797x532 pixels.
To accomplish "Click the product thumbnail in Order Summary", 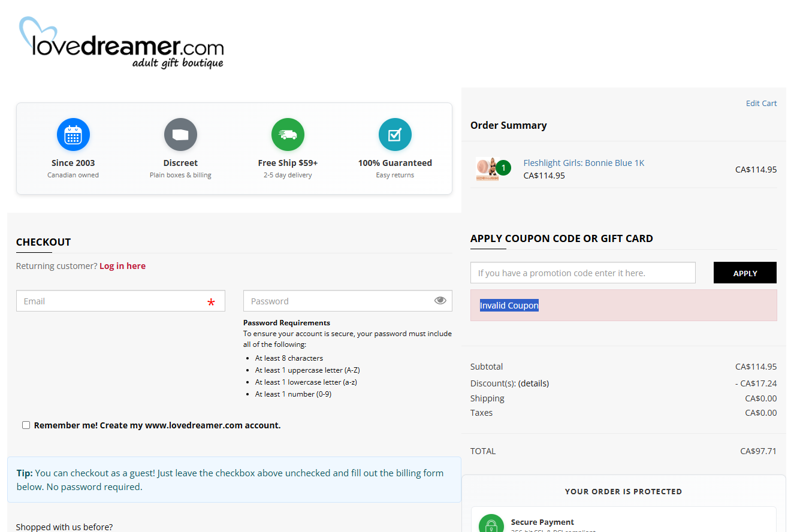I will click(x=487, y=169).
